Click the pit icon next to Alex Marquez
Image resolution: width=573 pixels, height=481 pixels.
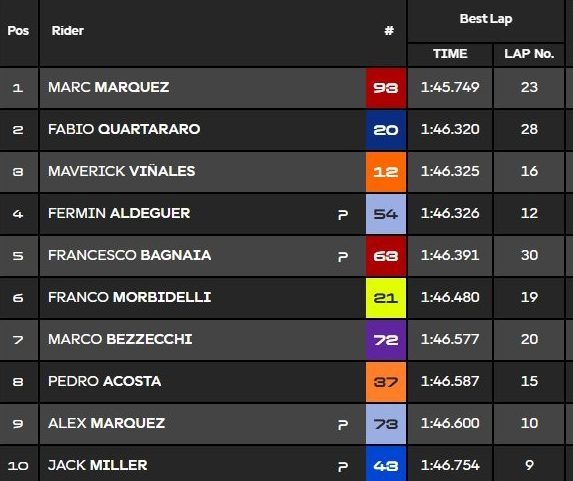pos(343,424)
